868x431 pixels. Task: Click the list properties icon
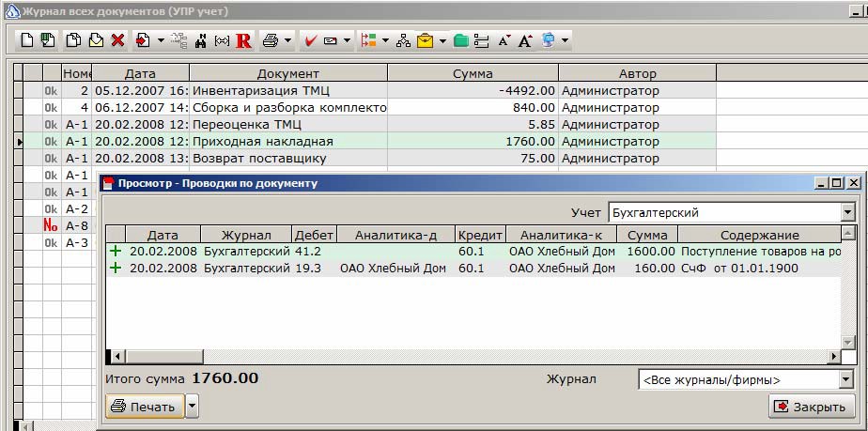click(x=482, y=40)
